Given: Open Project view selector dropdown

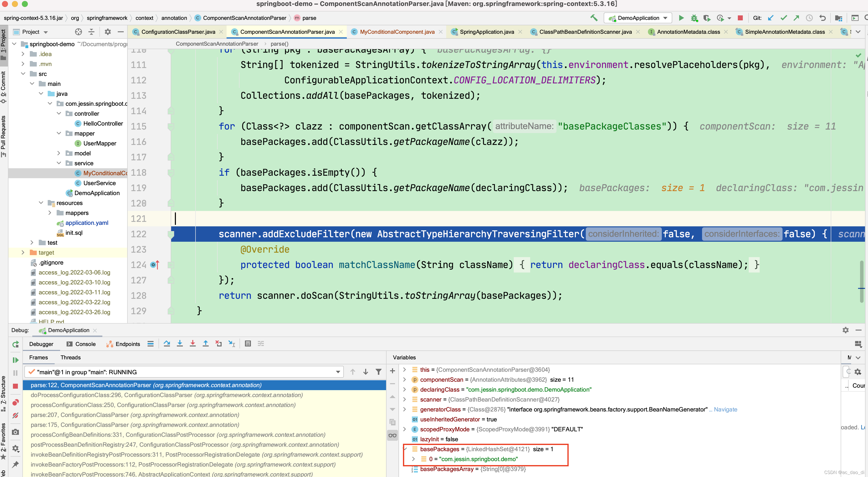Looking at the screenshot, I should pos(35,32).
